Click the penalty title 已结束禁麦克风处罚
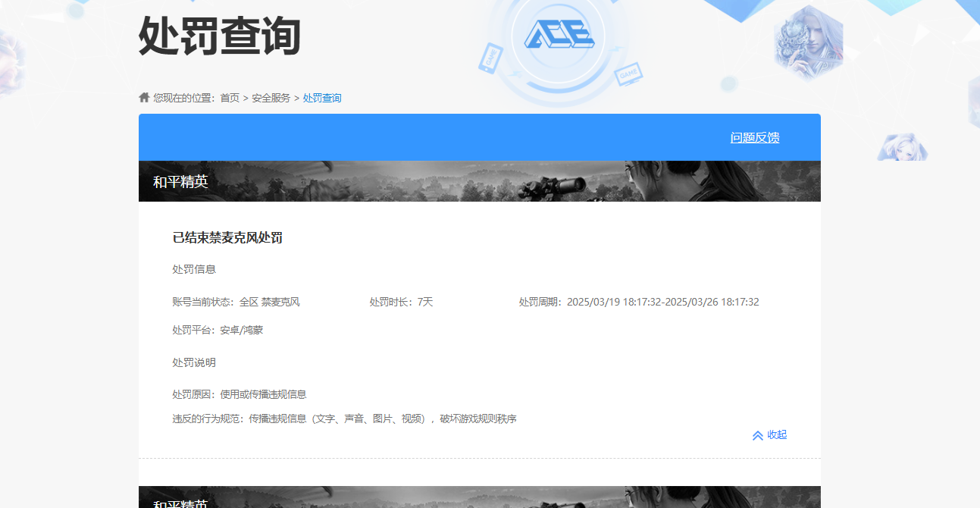Image resolution: width=980 pixels, height=508 pixels. click(227, 236)
